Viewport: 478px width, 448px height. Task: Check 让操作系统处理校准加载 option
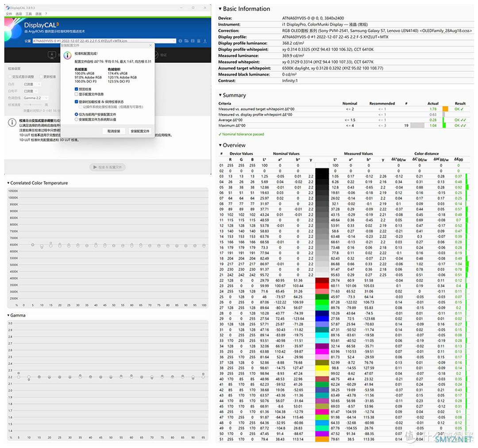click(x=81, y=107)
